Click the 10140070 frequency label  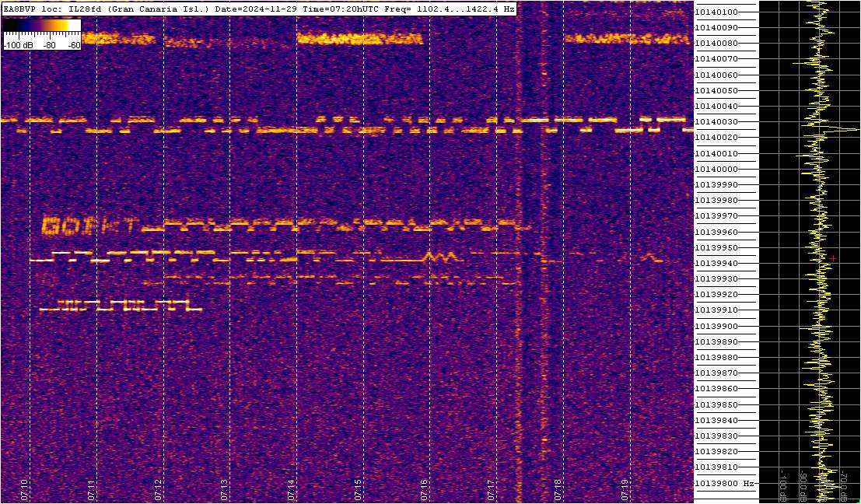(716, 59)
